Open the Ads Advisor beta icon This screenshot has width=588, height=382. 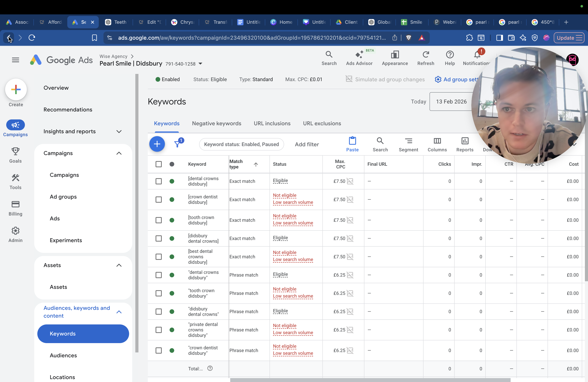point(359,54)
